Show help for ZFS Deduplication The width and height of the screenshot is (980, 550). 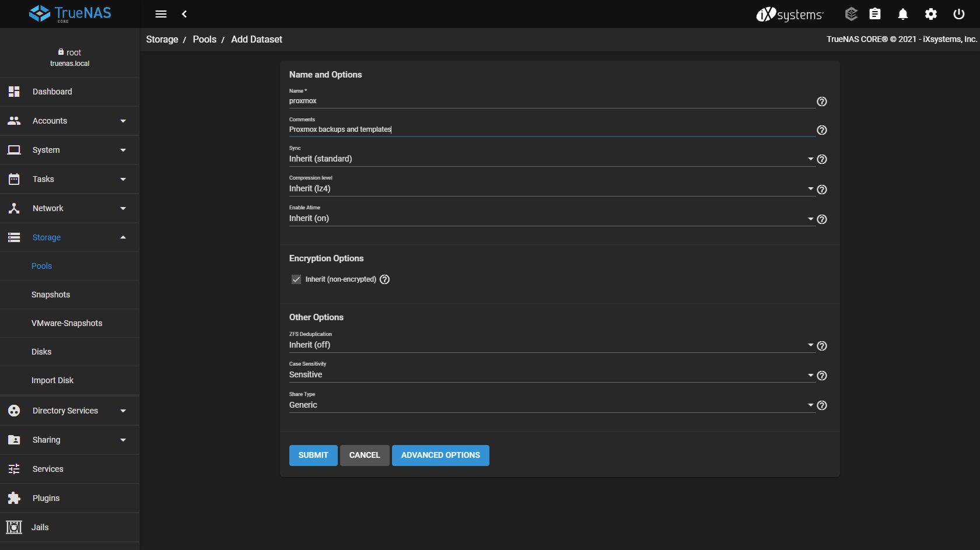[x=822, y=346]
